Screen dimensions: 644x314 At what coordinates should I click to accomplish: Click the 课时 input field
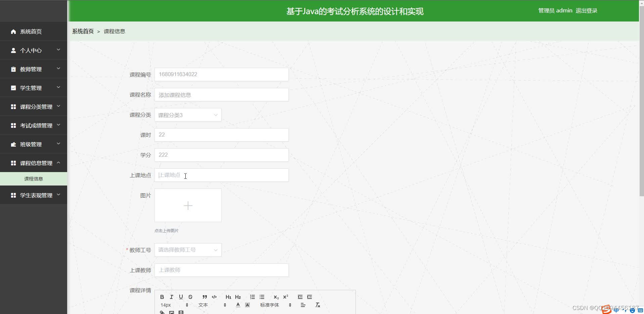tap(222, 135)
